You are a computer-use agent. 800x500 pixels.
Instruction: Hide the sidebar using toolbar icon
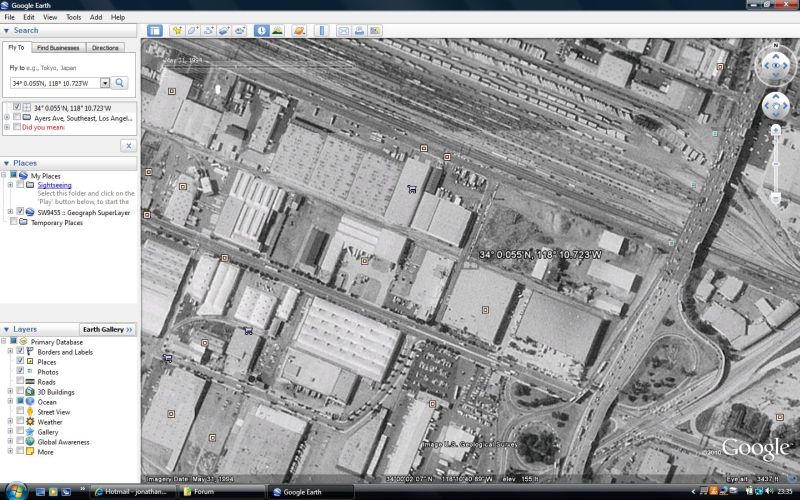[155, 31]
